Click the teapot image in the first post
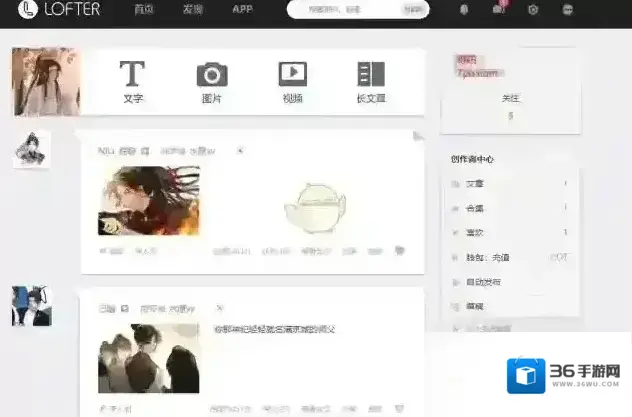632x417 pixels. click(314, 207)
